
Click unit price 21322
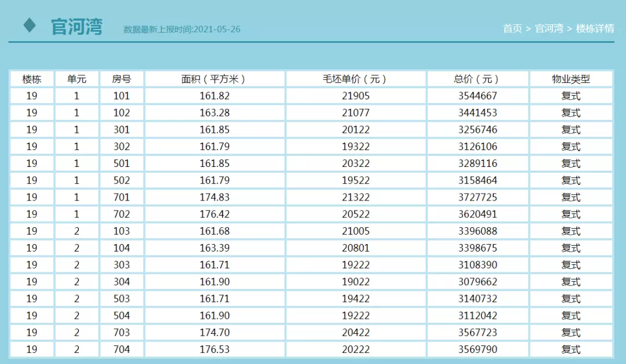coord(356,197)
